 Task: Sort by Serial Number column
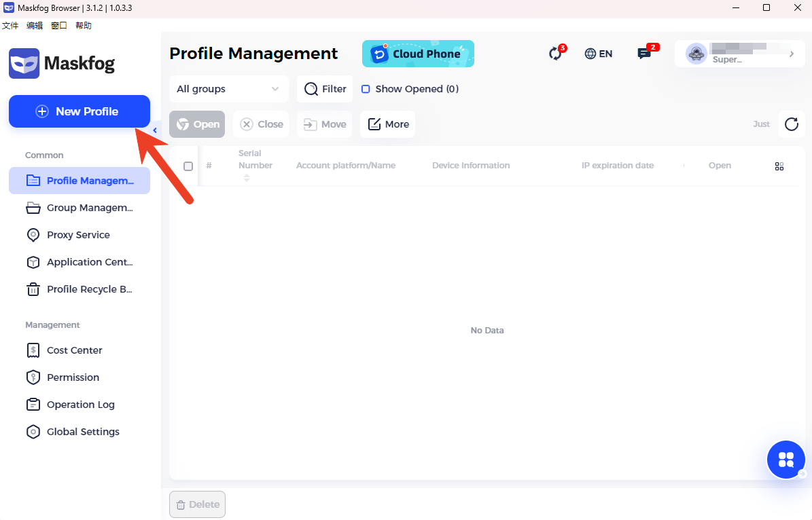[x=247, y=178]
